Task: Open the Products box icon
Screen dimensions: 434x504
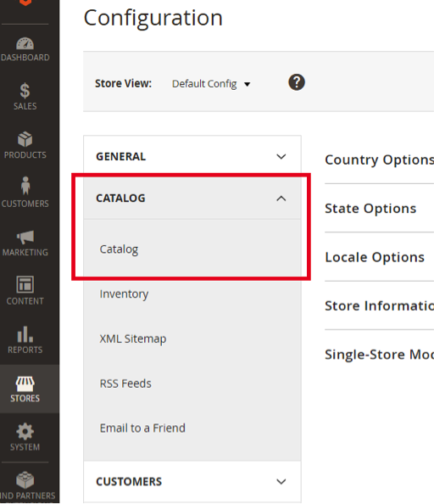Action: tap(25, 139)
